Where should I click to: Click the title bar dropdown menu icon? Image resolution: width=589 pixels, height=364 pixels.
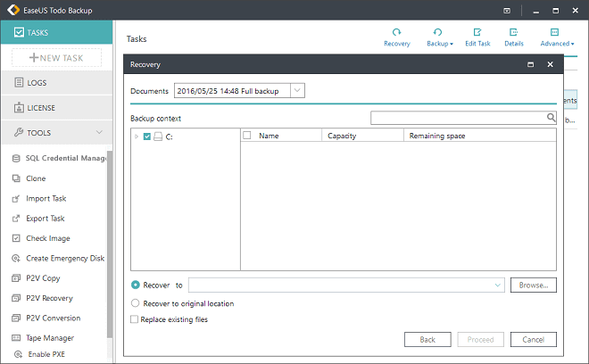coord(507,11)
